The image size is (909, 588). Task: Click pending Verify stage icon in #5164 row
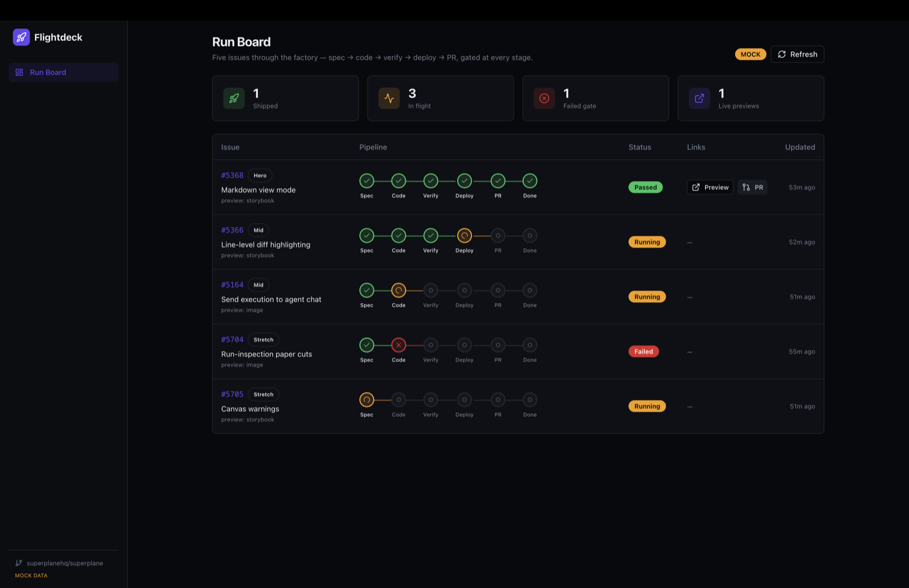(x=431, y=290)
